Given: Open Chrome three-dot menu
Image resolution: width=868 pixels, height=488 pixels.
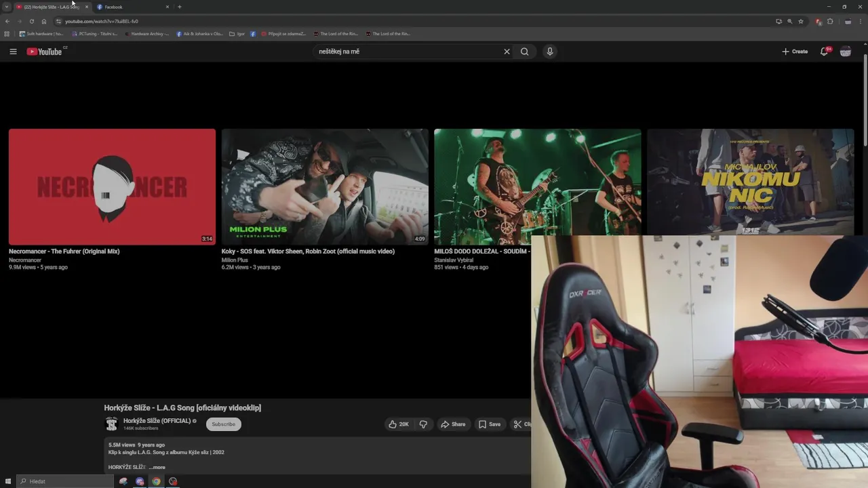Looking at the screenshot, I should (860, 21).
